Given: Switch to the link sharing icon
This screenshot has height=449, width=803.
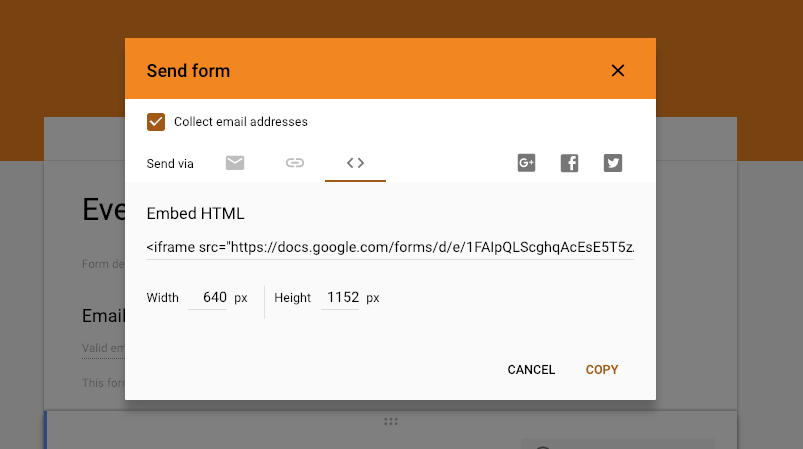Looking at the screenshot, I should click(295, 163).
